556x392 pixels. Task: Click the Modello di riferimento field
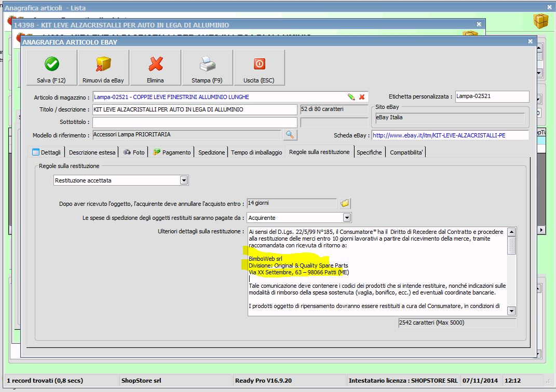[187, 135]
